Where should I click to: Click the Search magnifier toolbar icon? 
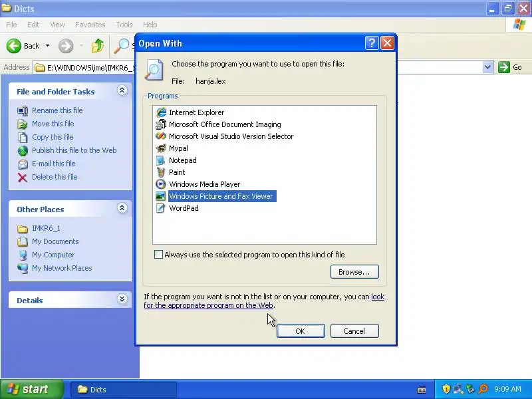tap(121, 46)
